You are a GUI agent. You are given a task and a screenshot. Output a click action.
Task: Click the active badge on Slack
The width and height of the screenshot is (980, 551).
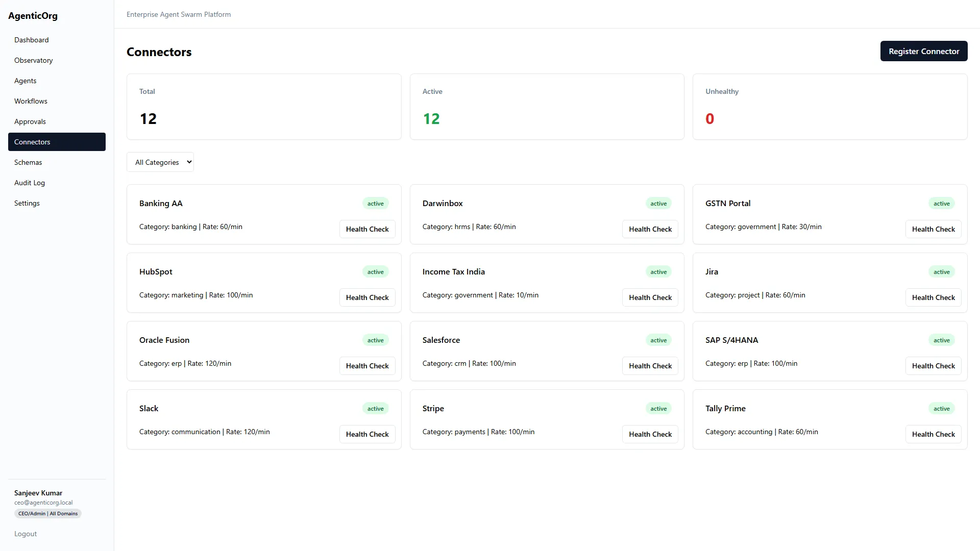[x=376, y=409]
